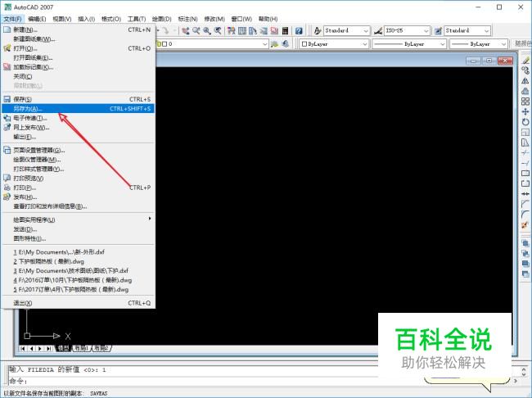Open the 编辑(E) menu
Screen dimensions: 532x398
(37, 19)
